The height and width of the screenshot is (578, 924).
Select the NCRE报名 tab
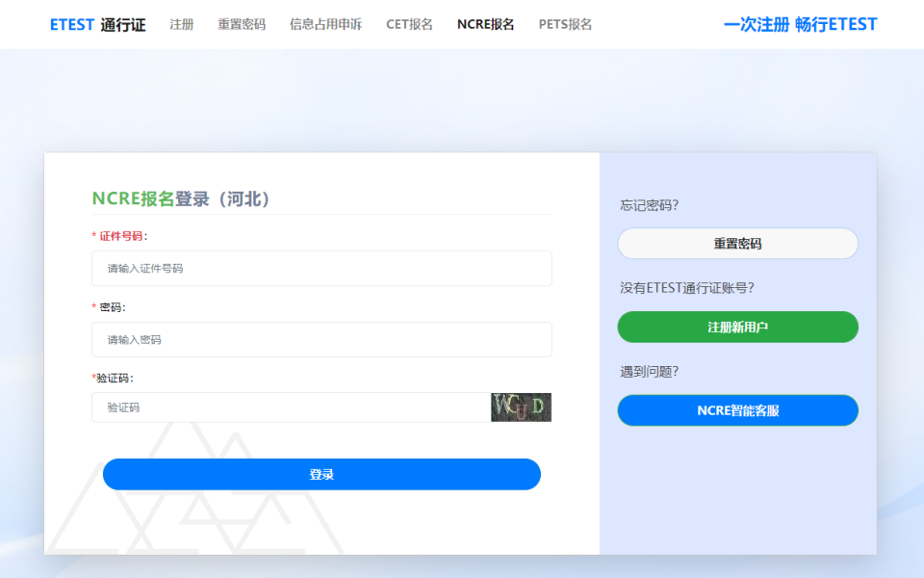tap(484, 23)
